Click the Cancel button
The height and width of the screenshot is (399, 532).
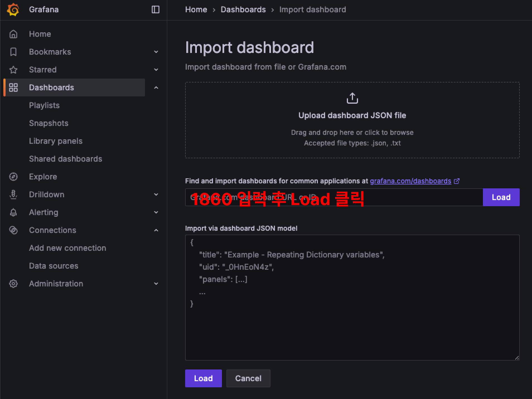pos(248,378)
